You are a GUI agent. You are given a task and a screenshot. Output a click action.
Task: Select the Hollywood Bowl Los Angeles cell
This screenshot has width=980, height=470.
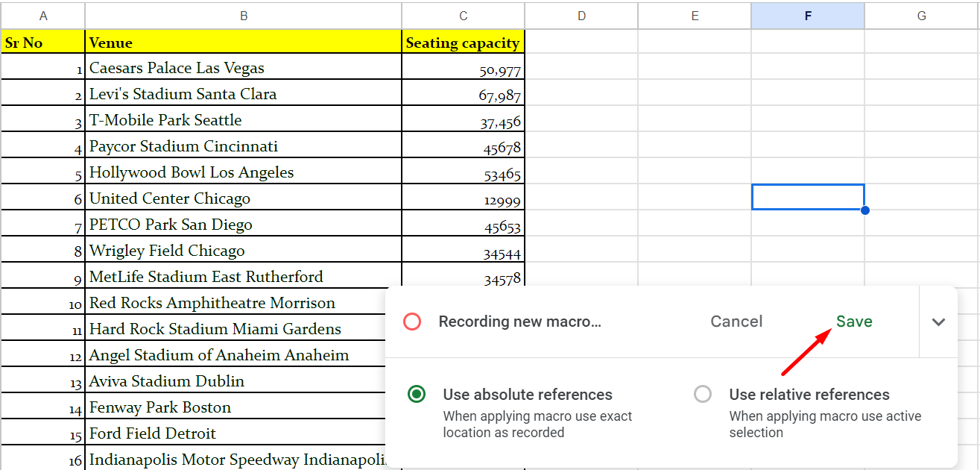pos(244,172)
